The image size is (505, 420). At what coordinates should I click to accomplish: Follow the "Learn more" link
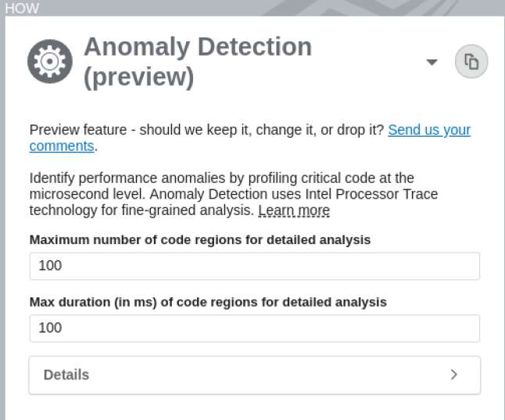(294, 210)
